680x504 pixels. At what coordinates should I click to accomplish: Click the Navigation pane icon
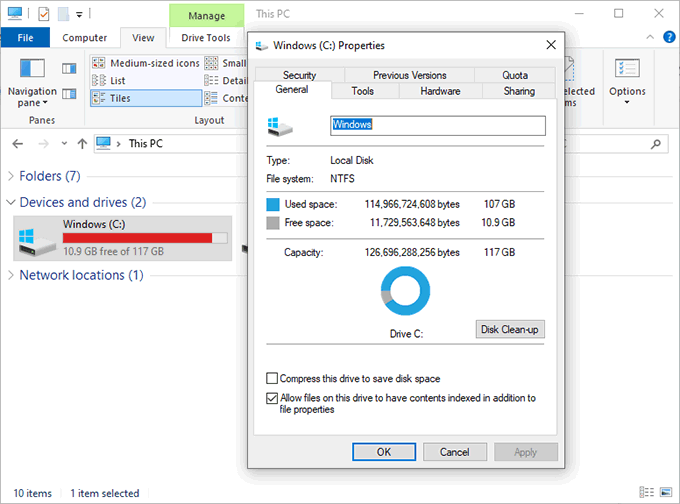[x=32, y=69]
